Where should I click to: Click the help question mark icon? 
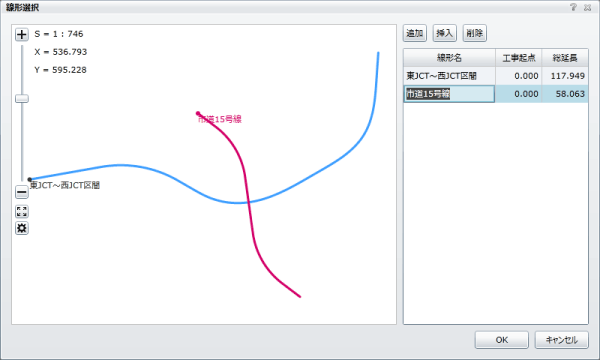click(573, 7)
